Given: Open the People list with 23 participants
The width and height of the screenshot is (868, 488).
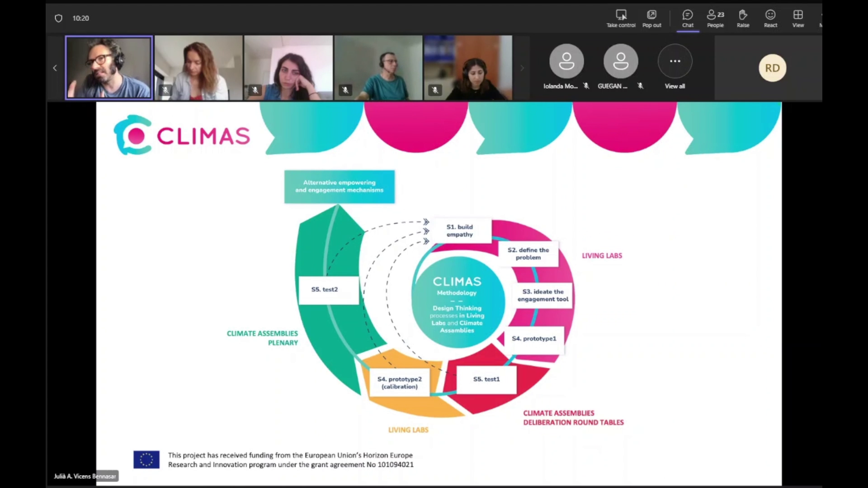Looking at the screenshot, I should (x=715, y=19).
